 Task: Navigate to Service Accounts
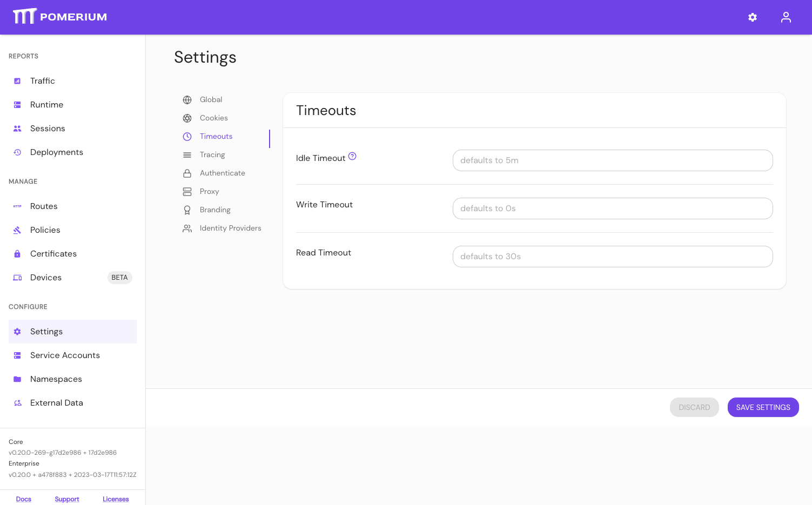[x=65, y=355]
